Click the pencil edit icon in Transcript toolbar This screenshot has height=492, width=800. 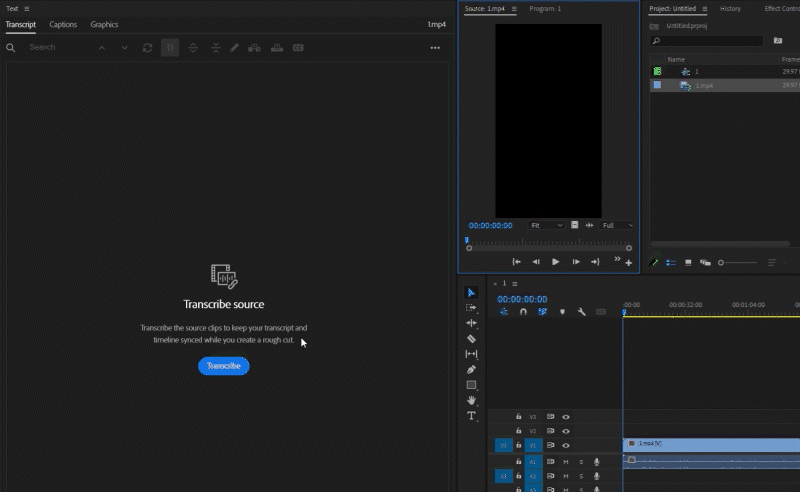tap(234, 47)
